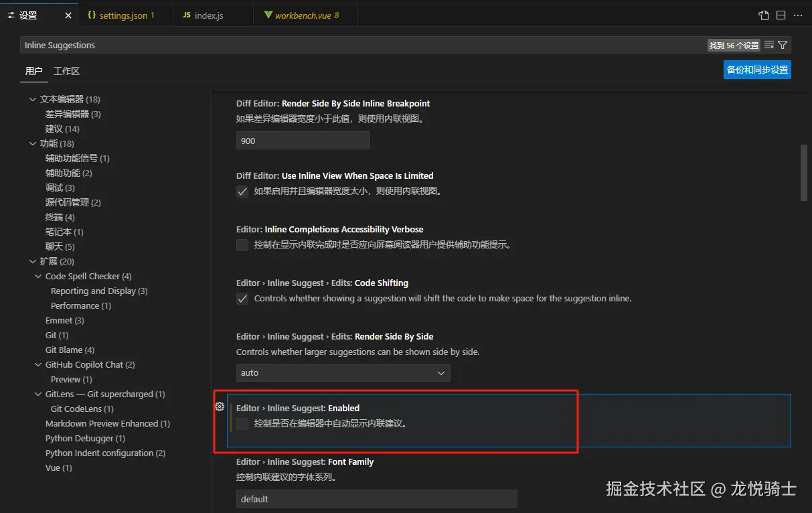Select 笔记本 (1) in the tree
The width and height of the screenshot is (812, 513).
64,232
